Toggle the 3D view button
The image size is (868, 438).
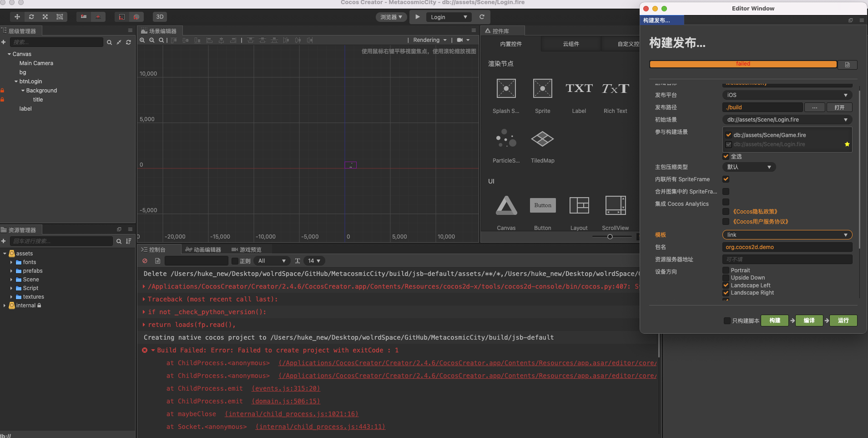click(160, 17)
